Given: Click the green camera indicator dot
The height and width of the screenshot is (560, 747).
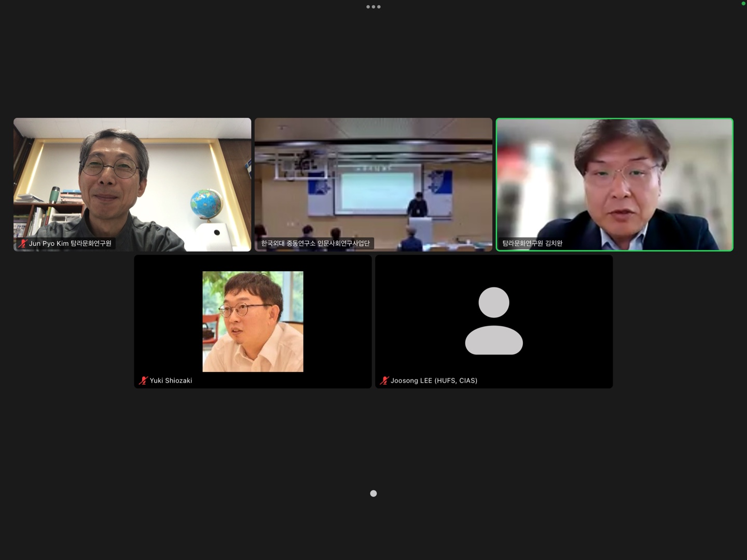Looking at the screenshot, I should 743,3.
